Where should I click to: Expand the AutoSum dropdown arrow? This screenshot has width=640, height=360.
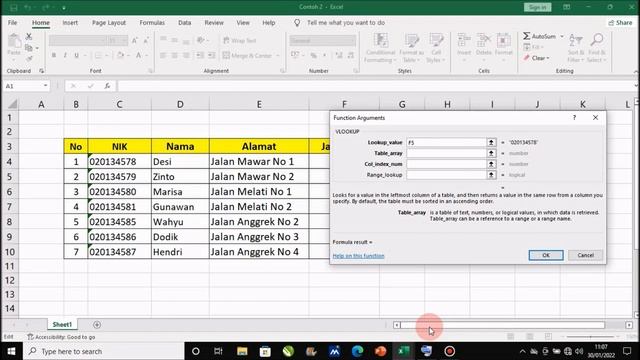pyautogui.click(x=562, y=36)
